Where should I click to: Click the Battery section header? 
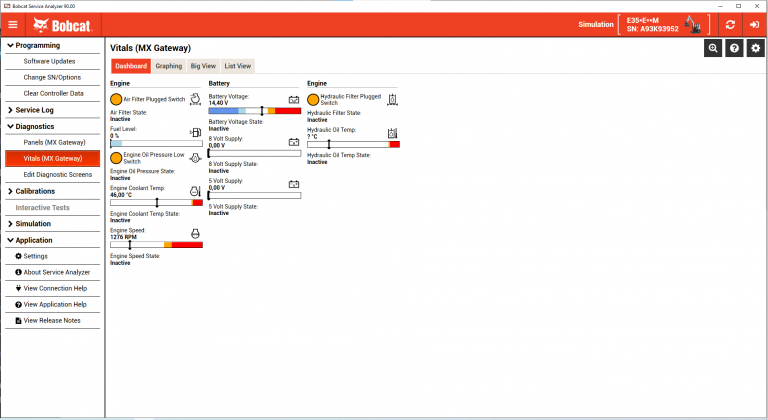(219, 83)
